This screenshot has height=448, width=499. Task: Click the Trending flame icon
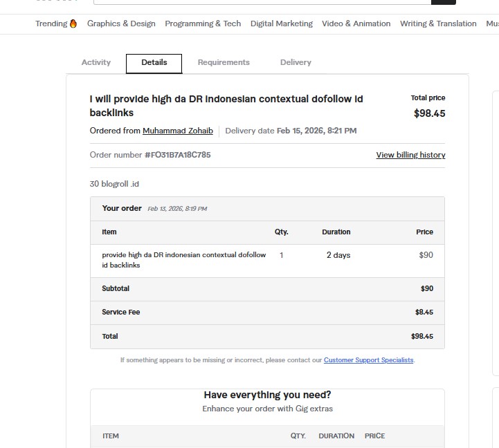click(x=73, y=24)
